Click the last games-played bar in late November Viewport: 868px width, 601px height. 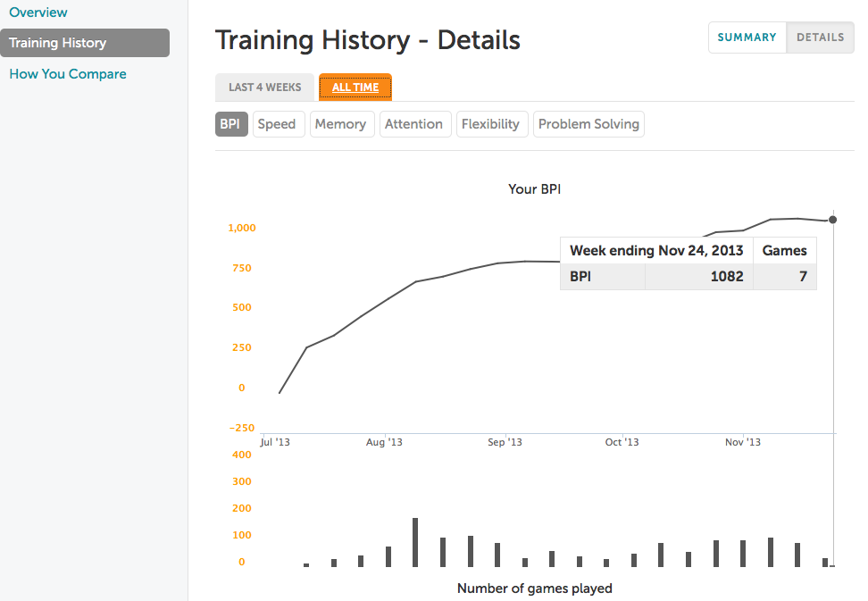[x=825, y=563]
